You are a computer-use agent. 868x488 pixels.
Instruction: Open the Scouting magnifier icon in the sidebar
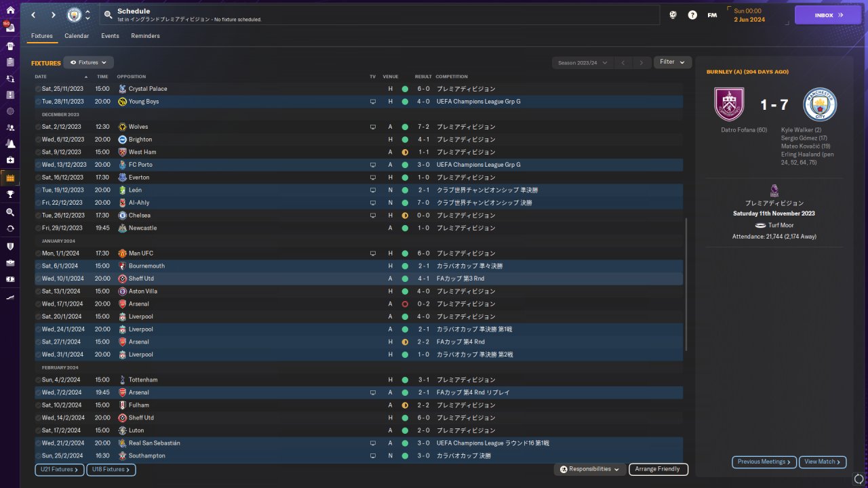click(x=9, y=212)
